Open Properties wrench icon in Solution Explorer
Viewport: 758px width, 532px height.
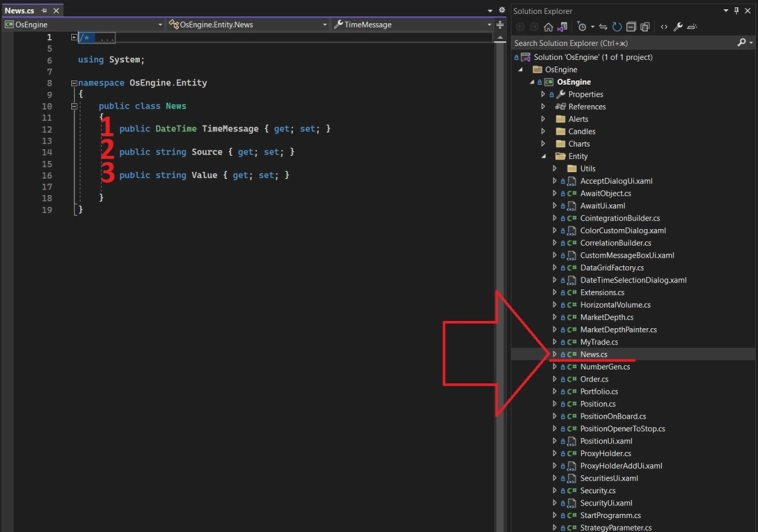pyautogui.click(x=678, y=27)
